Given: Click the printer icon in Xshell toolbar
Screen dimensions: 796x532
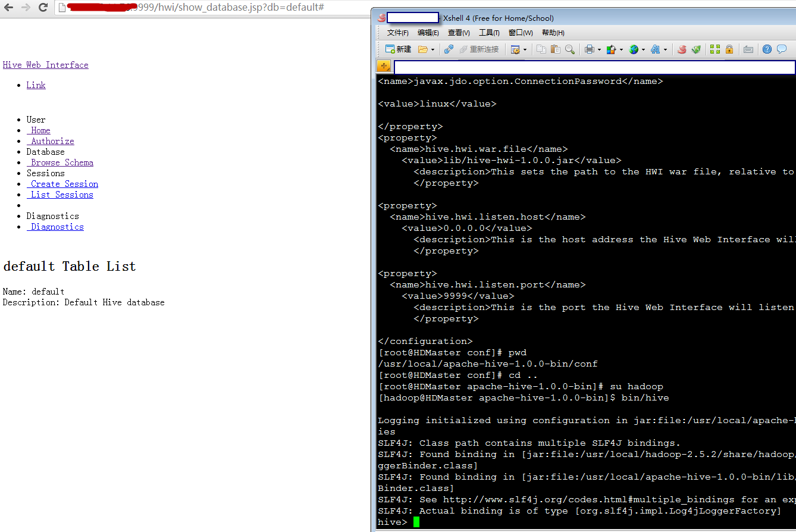Looking at the screenshot, I should (x=590, y=49).
